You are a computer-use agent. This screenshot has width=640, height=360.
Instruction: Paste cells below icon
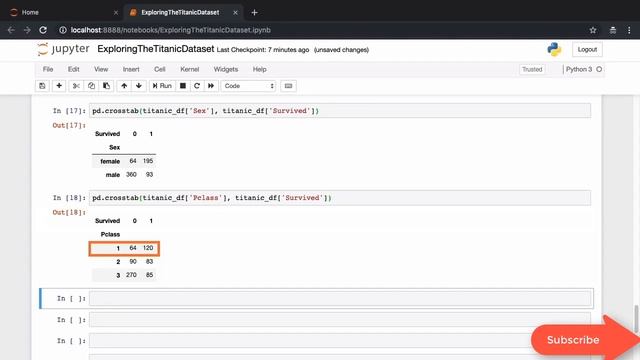tap(107, 86)
